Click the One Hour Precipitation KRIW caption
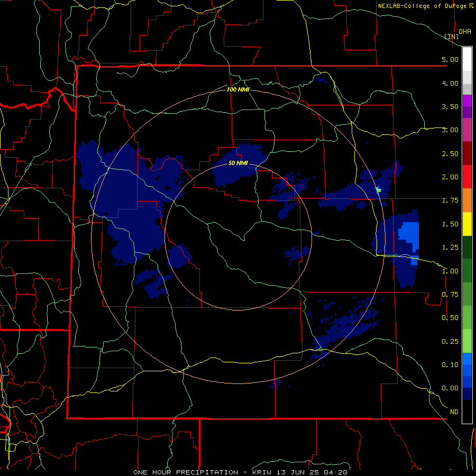Viewport: 476px width, 476px height. click(x=240, y=472)
